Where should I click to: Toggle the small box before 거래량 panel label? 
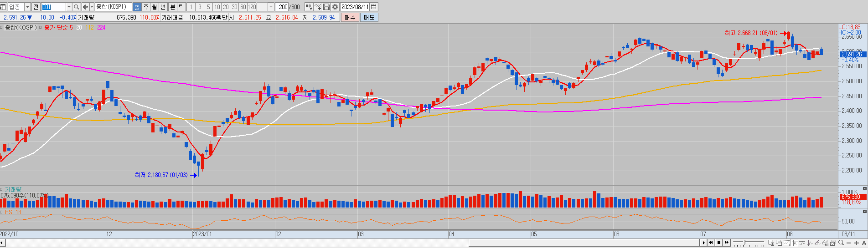[2, 189]
